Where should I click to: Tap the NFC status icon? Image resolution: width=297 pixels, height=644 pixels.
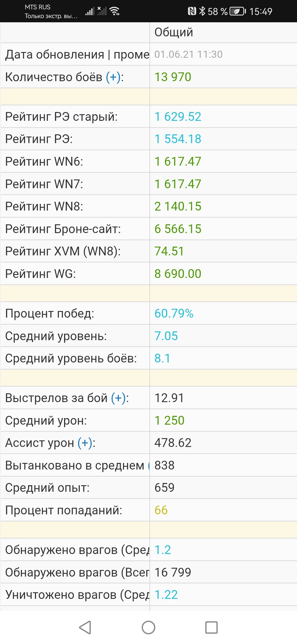(x=192, y=11)
